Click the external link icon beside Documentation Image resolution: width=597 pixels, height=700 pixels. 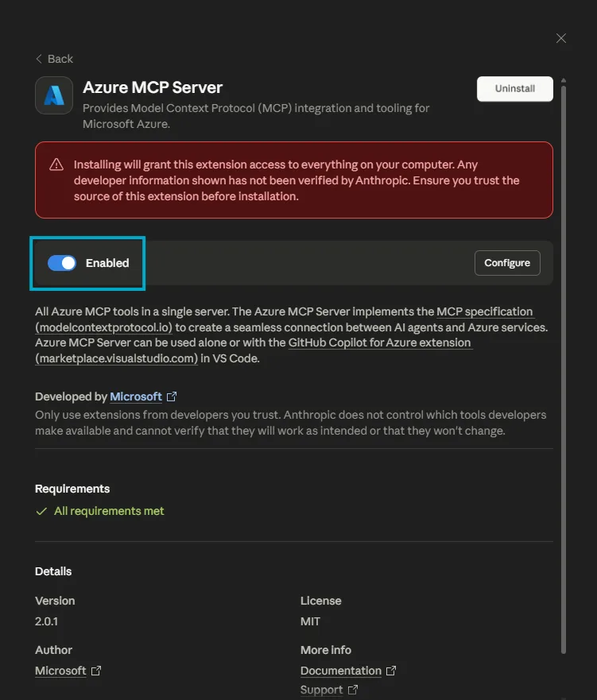pyautogui.click(x=390, y=670)
